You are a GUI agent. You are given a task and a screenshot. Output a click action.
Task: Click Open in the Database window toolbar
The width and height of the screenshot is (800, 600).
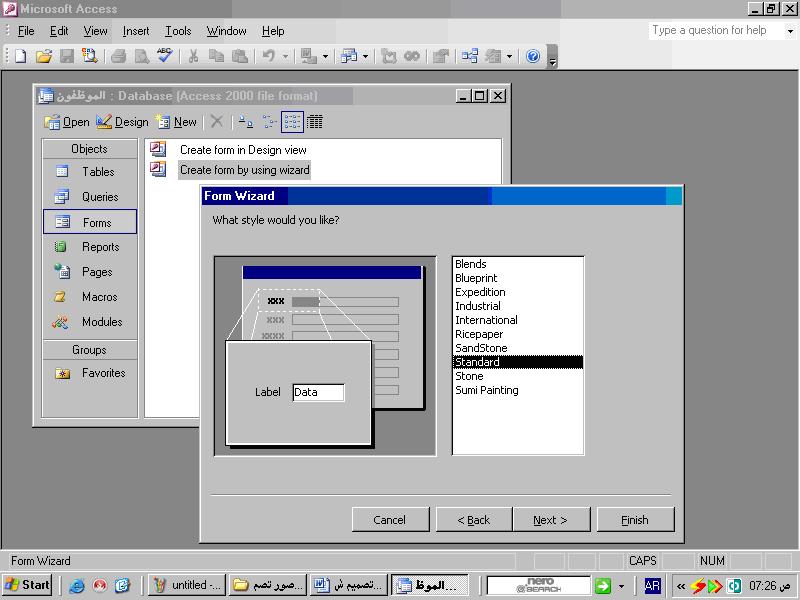pyautogui.click(x=67, y=122)
